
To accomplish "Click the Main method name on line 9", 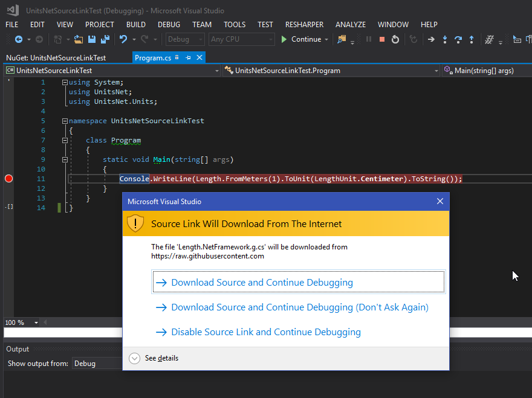I will pyautogui.click(x=161, y=159).
